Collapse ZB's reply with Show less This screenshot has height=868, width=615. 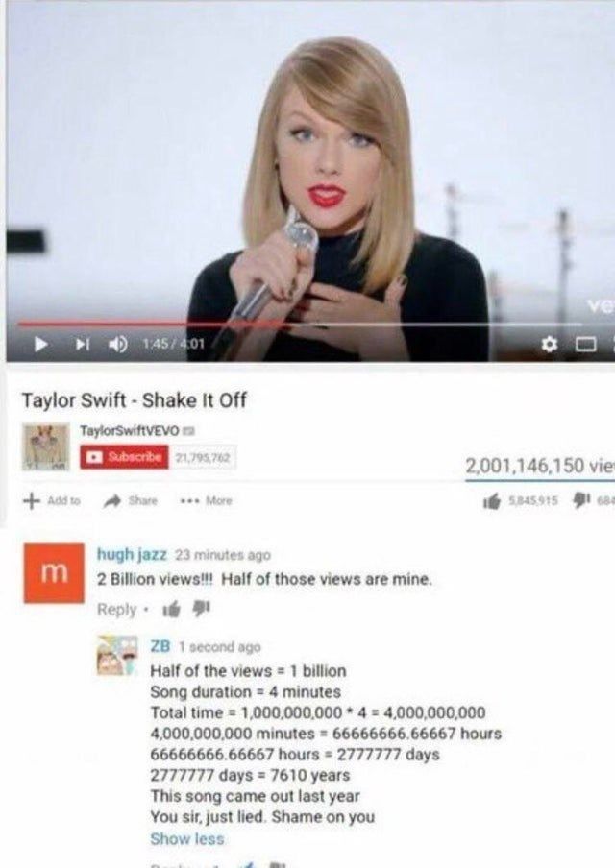tap(187, 838)
